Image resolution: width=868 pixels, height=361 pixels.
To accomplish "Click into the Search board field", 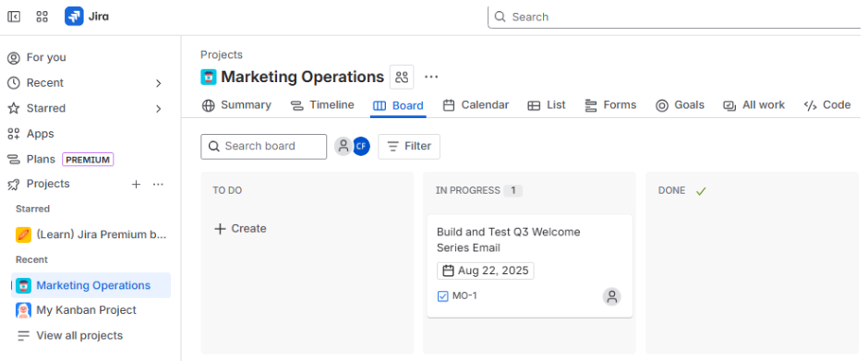I will [264, 147].
